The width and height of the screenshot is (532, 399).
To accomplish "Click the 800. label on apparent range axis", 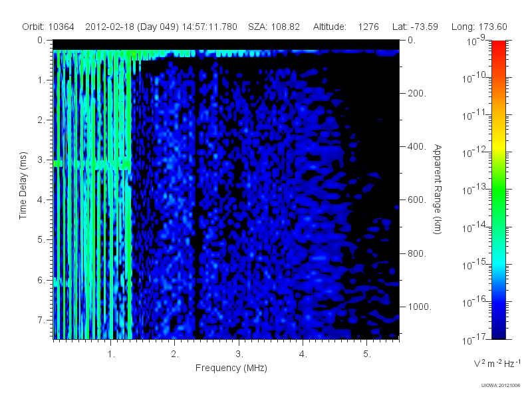I will point(417,253).
